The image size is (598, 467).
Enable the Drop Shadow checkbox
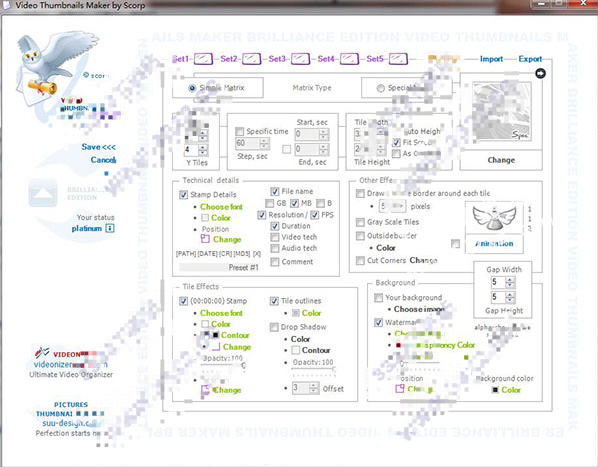click(x=274, y=327)
